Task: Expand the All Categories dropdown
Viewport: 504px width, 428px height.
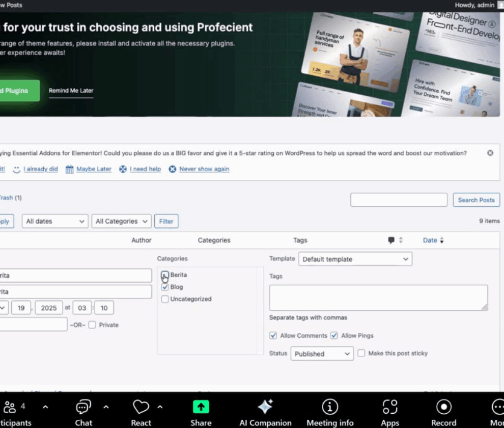Action: tap(122, 222)
